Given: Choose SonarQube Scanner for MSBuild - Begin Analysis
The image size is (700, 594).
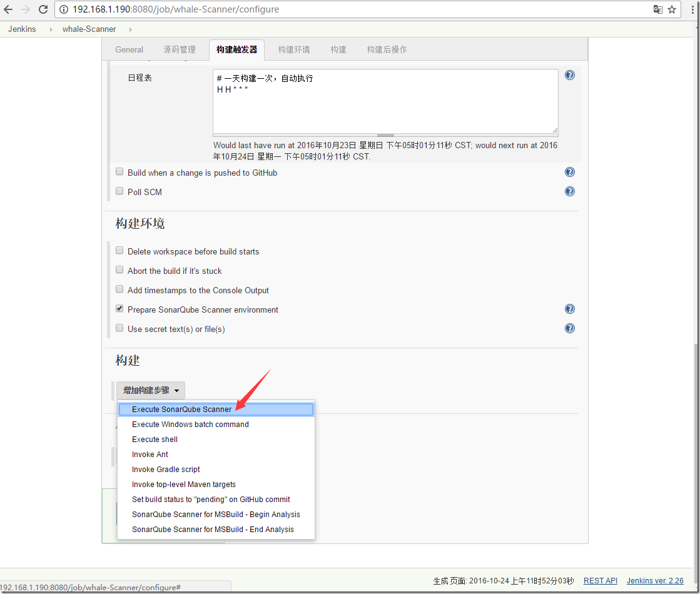Looking at the screenshot, I should [x=216, y=515].
